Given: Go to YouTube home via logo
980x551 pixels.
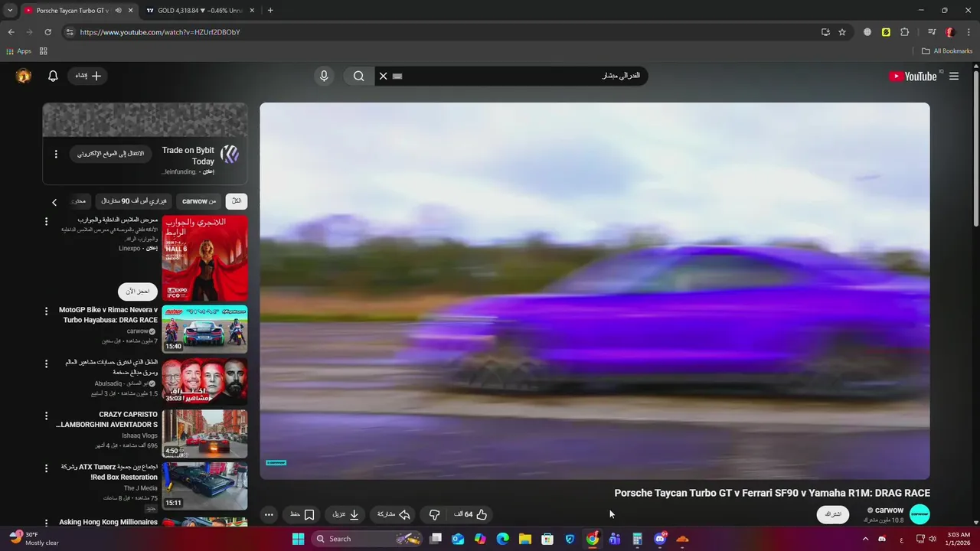Looking at the screenshot, I should [x=913, y=76].
